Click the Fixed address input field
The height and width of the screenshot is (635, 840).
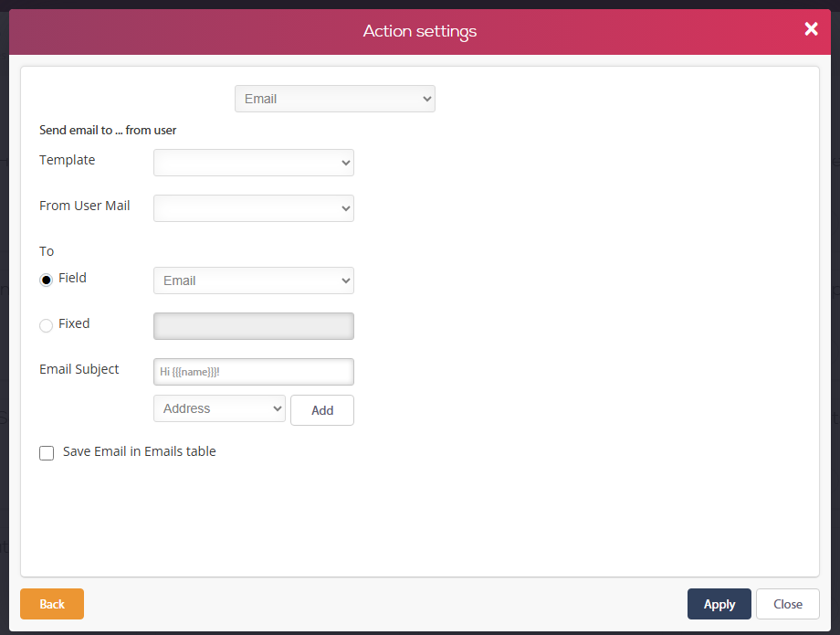click(x=254, y=326)
